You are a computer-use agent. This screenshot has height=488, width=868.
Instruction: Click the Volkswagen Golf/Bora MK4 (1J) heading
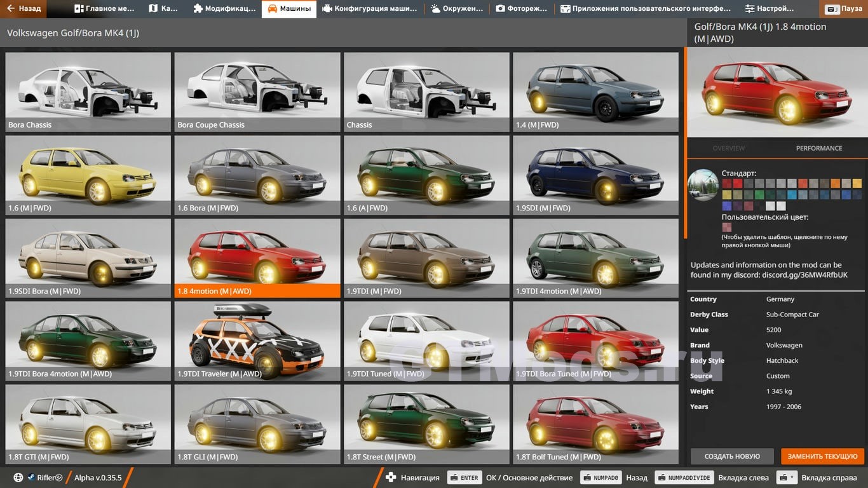[x=73, y=33]
